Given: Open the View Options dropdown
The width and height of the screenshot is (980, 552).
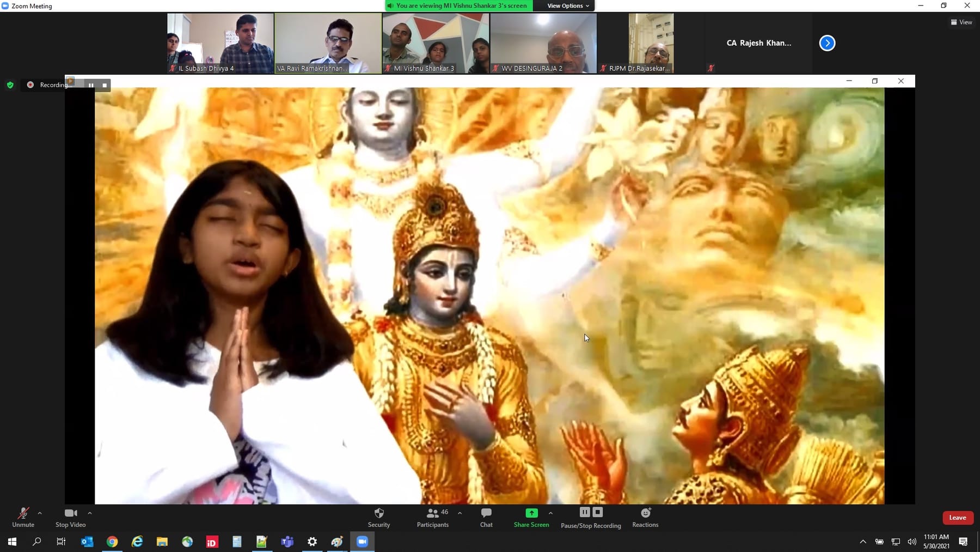Looking at the screenshot, I should (x=568, y=5).
